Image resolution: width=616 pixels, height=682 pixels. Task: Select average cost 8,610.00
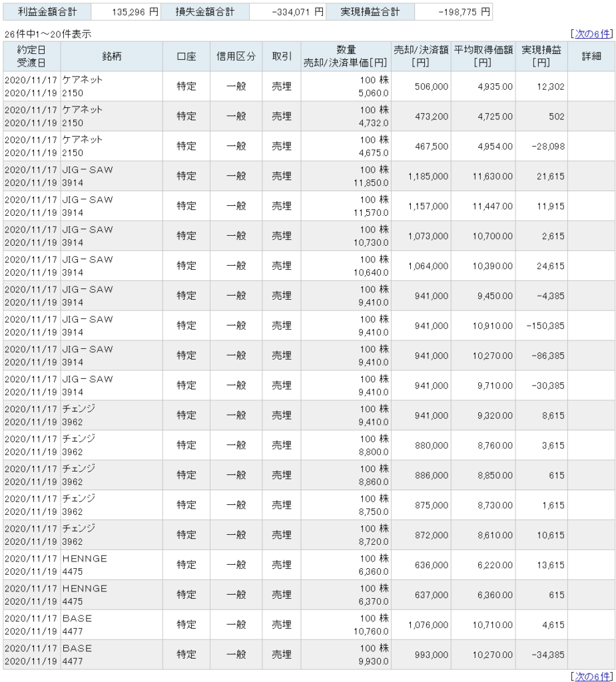[x=495, y=535]
